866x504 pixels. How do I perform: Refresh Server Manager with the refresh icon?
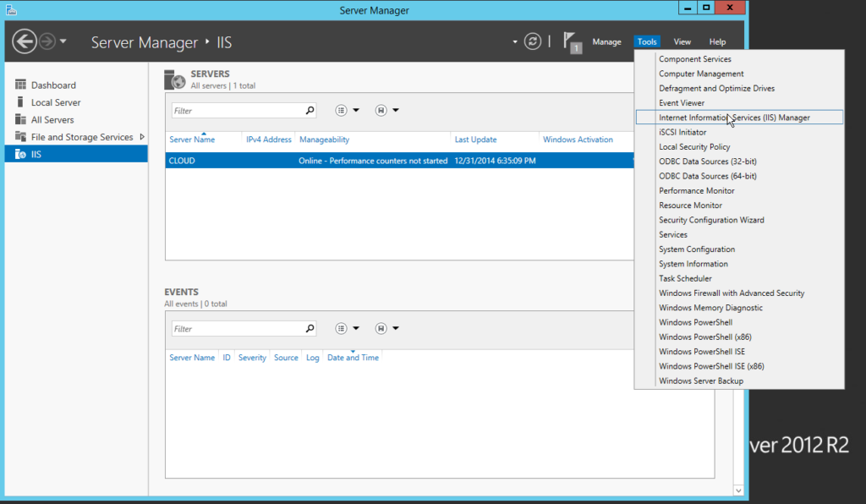coord(532,41)
